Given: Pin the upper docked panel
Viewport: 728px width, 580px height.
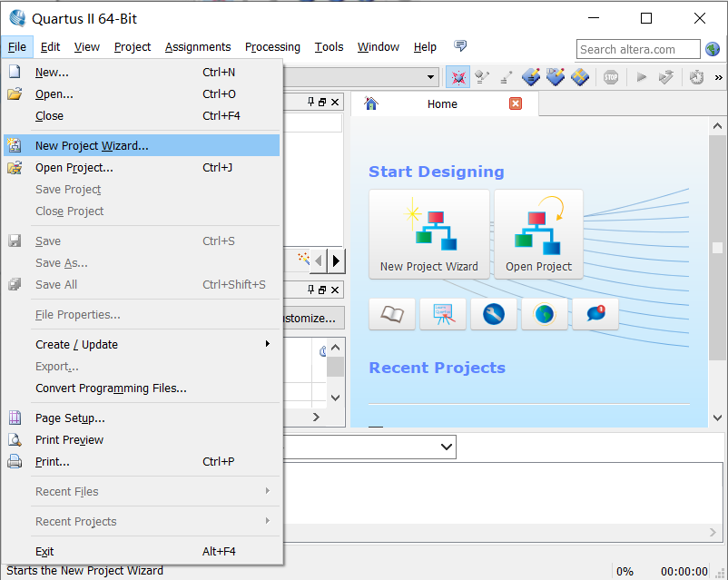Looking at the screenshot, I should click(311, 102).
